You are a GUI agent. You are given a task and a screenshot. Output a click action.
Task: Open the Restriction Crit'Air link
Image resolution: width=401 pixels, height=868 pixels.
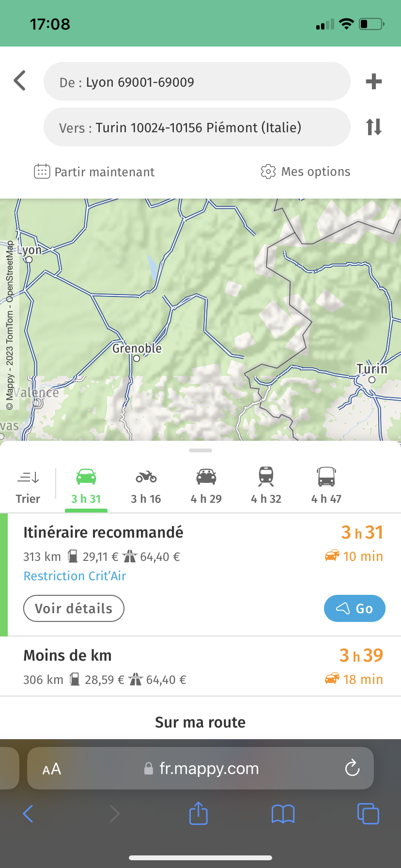[x=75, y=576]
